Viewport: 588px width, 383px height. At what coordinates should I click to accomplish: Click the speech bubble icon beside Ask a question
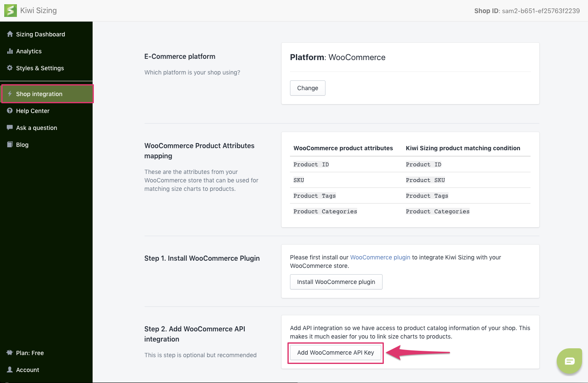point(10,127)
